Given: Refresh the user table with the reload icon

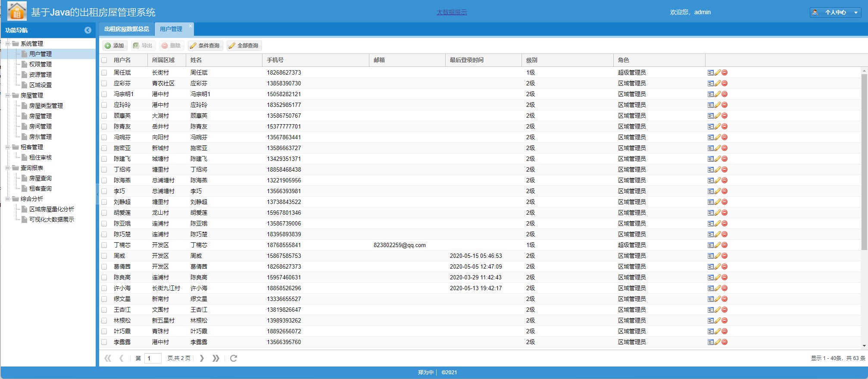Looking at the screenshot, I should point(234,358).
